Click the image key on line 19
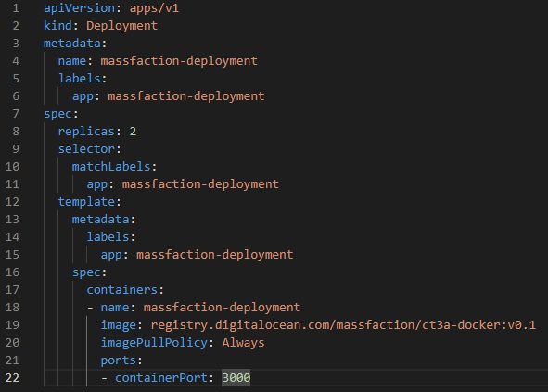The image size is (548, 392). coord(119,325)
